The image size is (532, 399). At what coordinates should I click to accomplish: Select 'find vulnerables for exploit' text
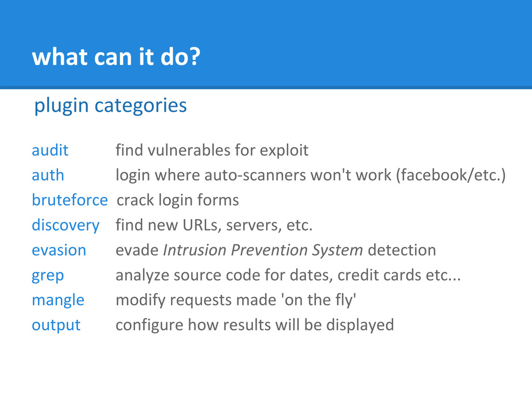point(212,150)
